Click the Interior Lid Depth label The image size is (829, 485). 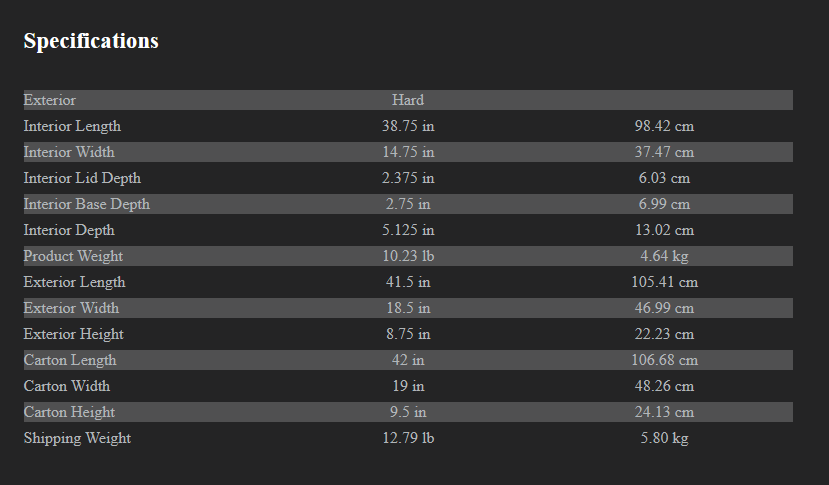82,178
